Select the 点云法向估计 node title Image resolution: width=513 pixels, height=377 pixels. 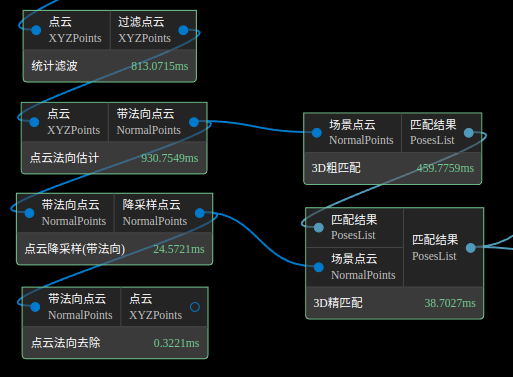coord(64,158)
